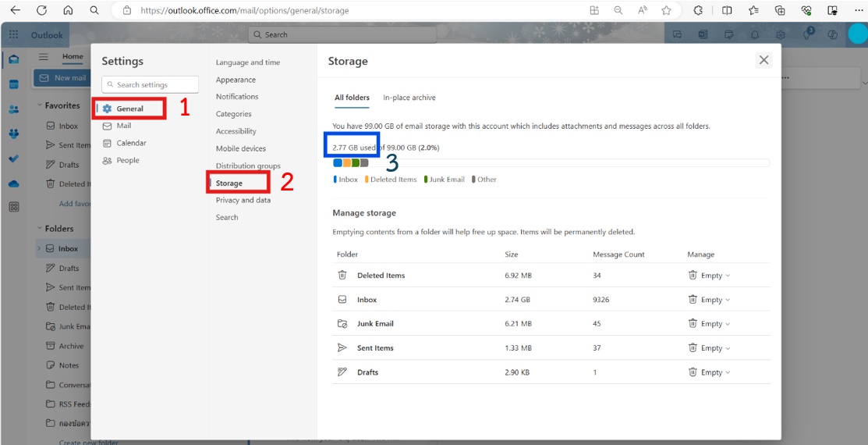Collapse the Favorites folder section

pos(39,105)
